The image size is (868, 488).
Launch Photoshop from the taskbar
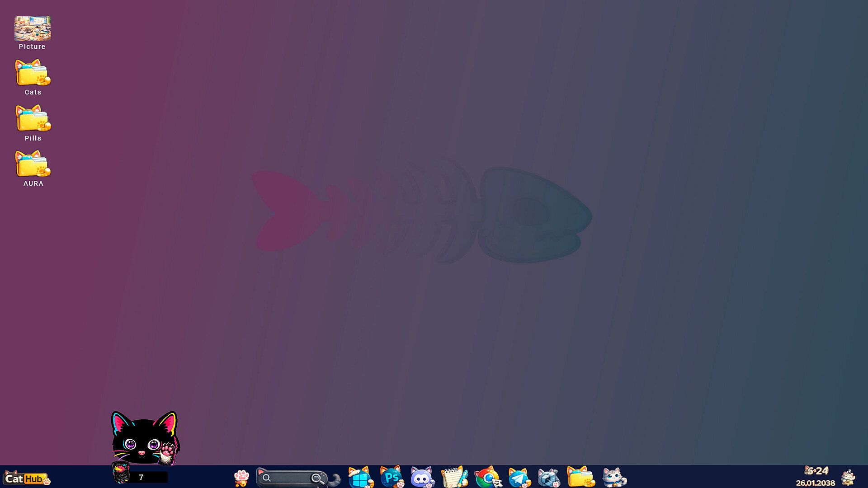click(392, 477)
